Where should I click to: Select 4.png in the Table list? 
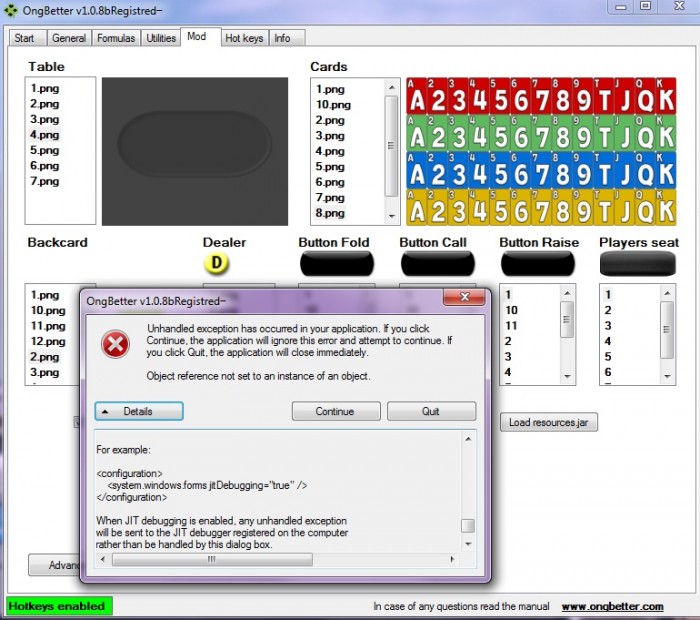(x=45, y=135)
